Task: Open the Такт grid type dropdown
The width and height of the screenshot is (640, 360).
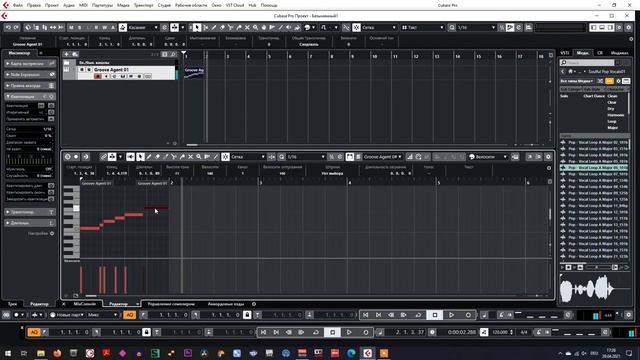Action: pos(423,27)
